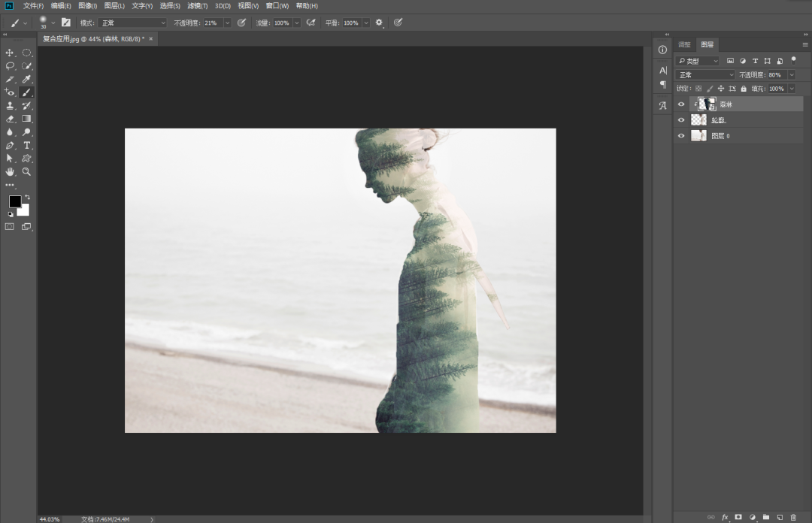The width and height of the screenshot is (812, 523).
Task: Open smoothing options gear icon
Action: pos(379,23)
